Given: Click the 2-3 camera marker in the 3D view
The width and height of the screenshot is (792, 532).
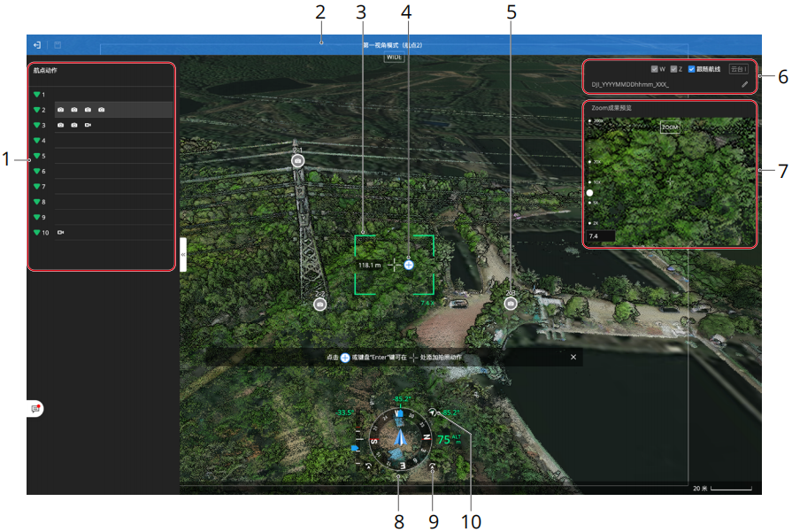Looking at the screenshot, I should tap(511, 304).
